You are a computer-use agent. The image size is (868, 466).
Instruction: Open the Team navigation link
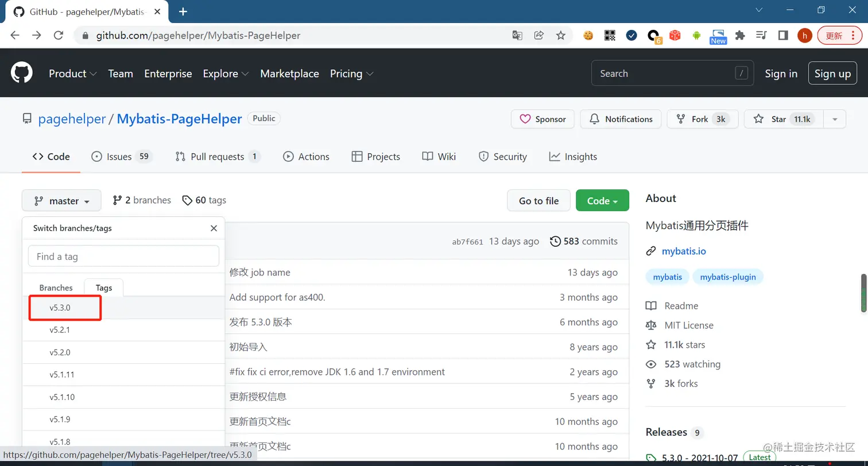click(121, 73)
